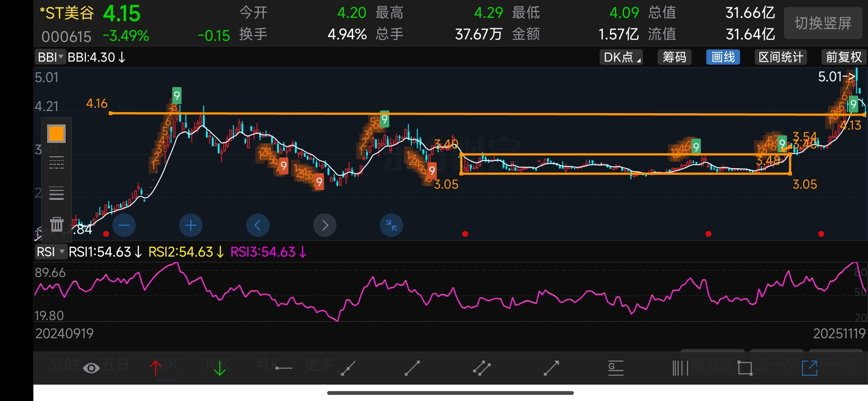Expand the BBI indicator dropdown

[50, 57]
